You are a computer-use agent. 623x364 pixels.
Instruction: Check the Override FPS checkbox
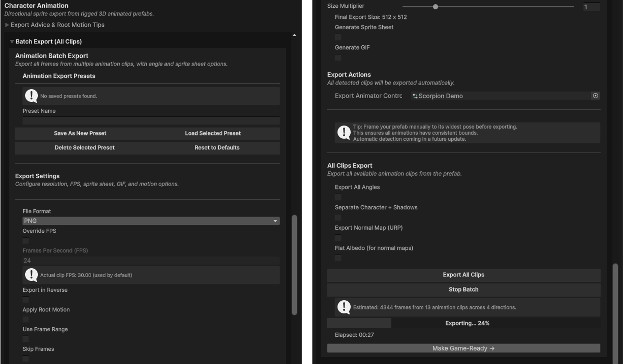(26, 241)
